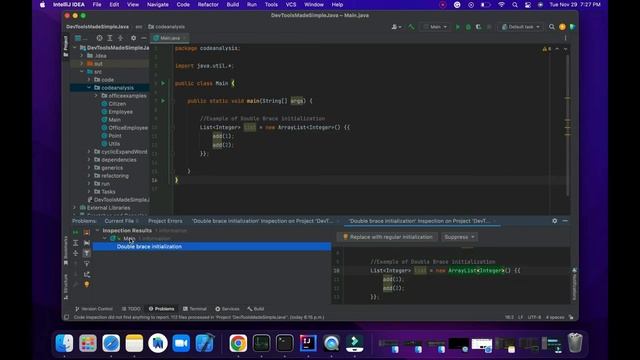Screen dimensions: 640x360
Task: Expand the cyclicExpandWord package
Action: click(89, 152)
